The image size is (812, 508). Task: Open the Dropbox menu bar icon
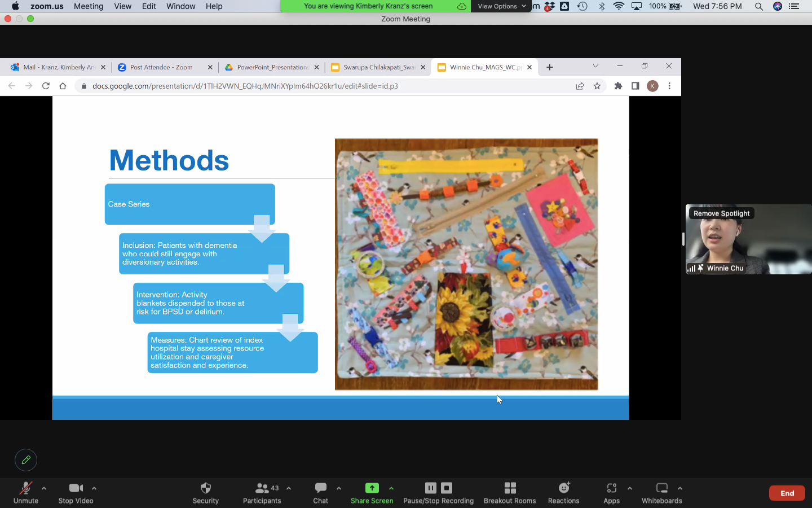point(549,6)
